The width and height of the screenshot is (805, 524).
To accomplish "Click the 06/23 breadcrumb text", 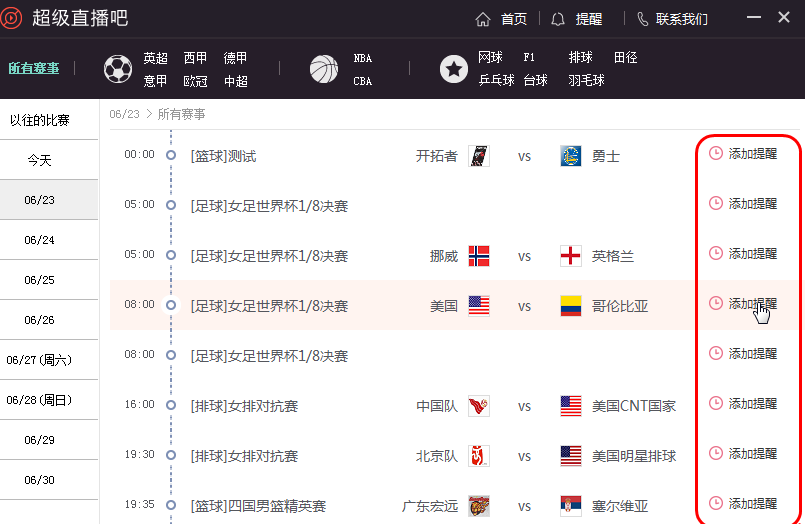I will coord(124,114).
